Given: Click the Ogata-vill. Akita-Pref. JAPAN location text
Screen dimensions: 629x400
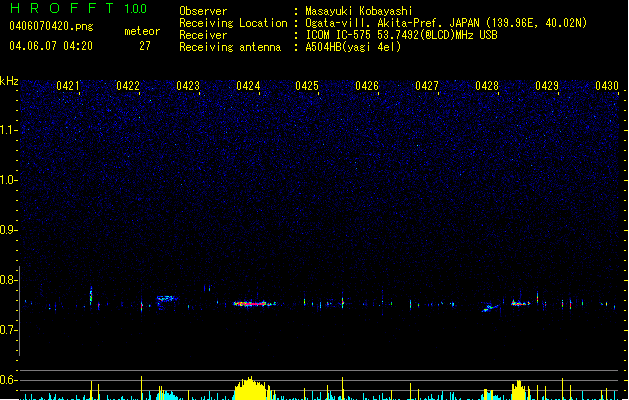Looking at the screenshot, I should click(446, 23).
